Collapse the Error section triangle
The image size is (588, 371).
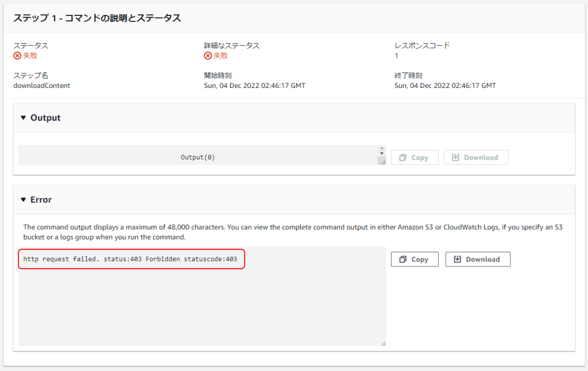(x=23, y=199)
